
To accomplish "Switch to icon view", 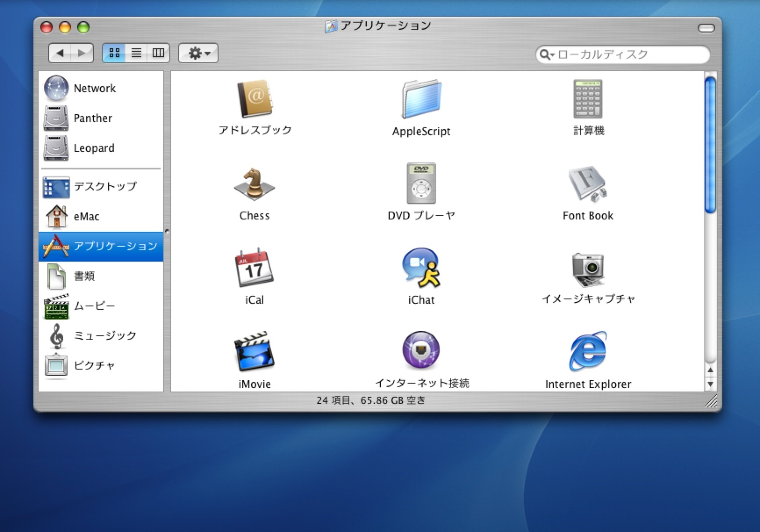I will click(x=114, y=53).
